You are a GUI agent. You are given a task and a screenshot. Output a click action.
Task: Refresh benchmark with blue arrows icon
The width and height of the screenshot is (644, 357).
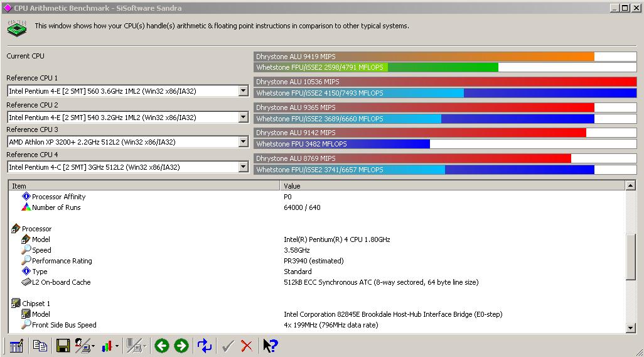tap(204, 346)
